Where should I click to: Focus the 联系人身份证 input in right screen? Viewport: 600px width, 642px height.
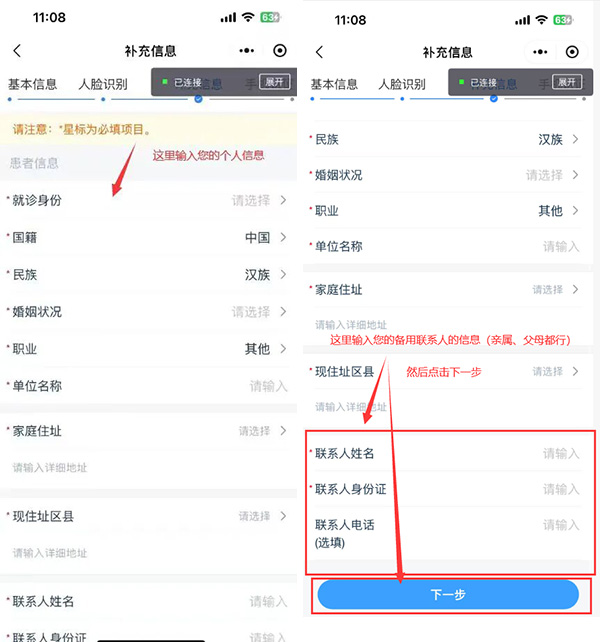448,489
